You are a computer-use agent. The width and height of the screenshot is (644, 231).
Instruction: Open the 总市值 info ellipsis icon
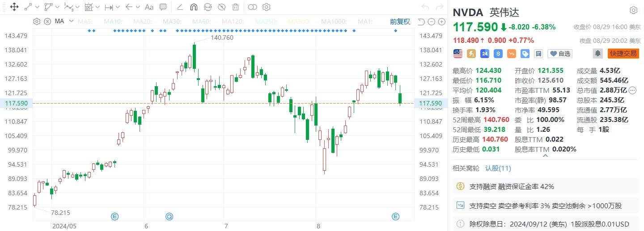click(632, 90)
